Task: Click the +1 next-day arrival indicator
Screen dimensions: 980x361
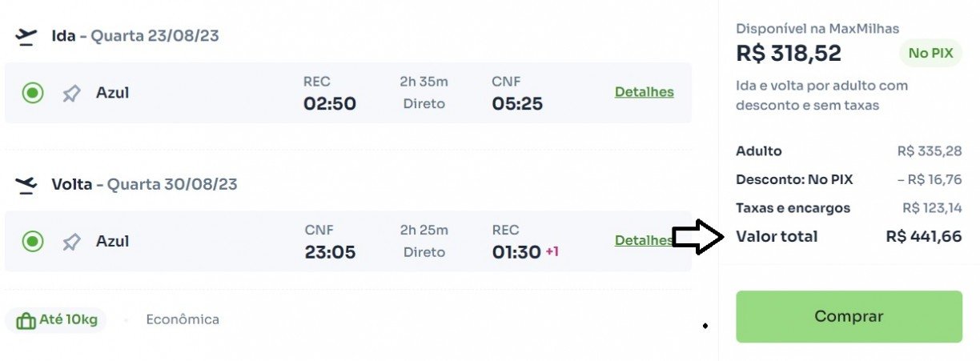Action: [x=552, y=252]
